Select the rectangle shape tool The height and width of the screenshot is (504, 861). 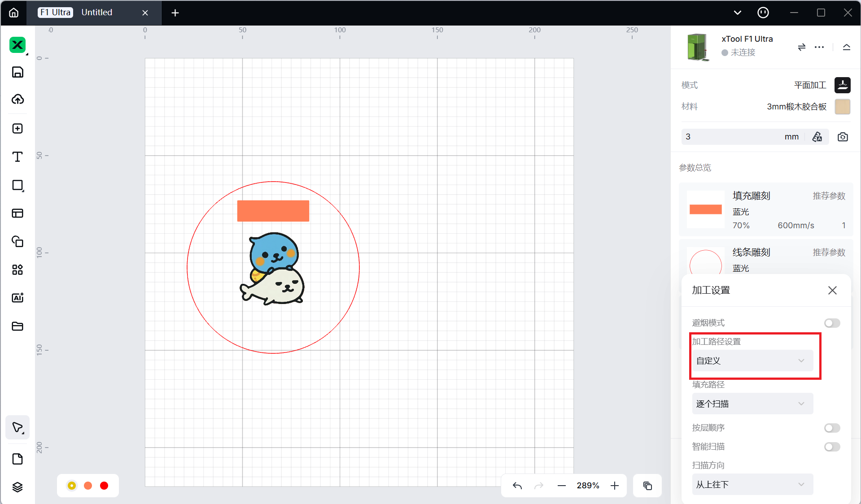pyautogui.click(x=17, y=185)
